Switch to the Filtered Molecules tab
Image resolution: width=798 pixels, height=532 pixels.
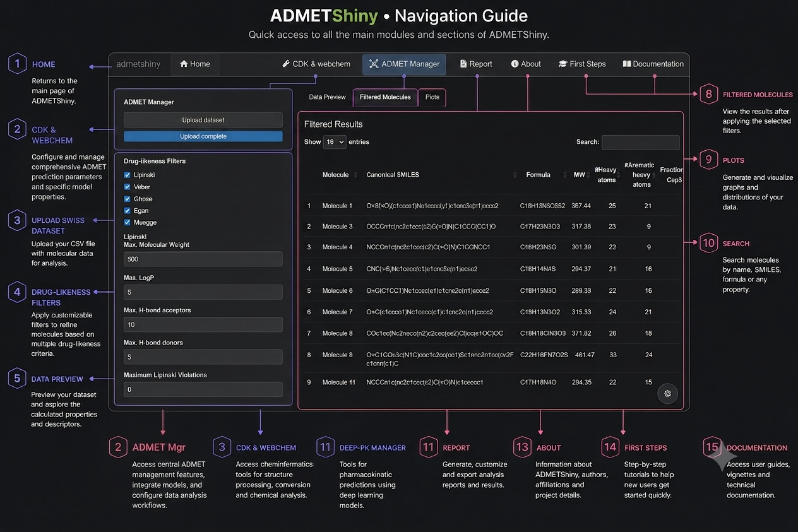click(385, 97)
